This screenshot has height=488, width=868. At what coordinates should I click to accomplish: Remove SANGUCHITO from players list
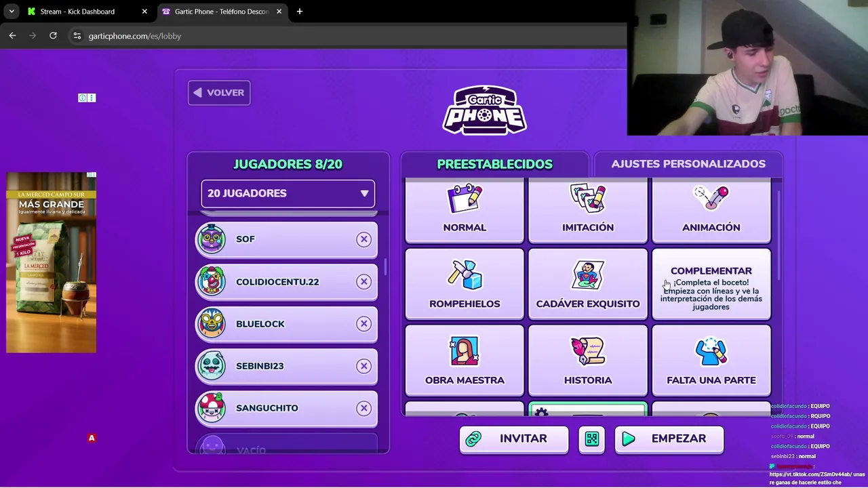pos(364,408)
